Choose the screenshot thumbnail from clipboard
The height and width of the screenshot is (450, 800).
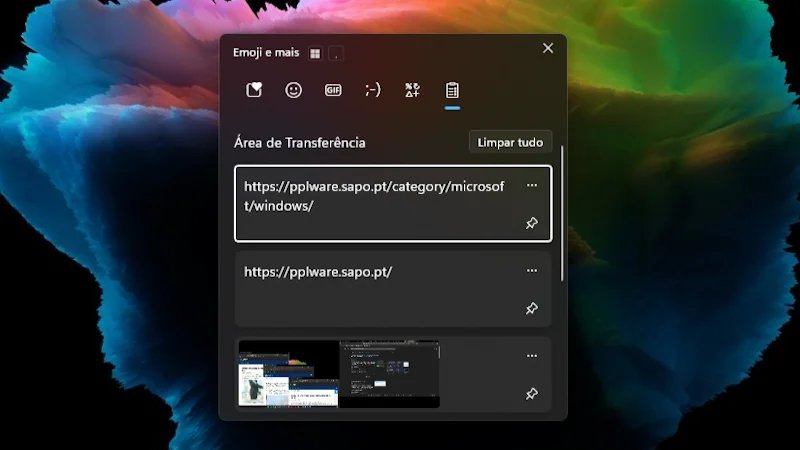click(339, 374)
